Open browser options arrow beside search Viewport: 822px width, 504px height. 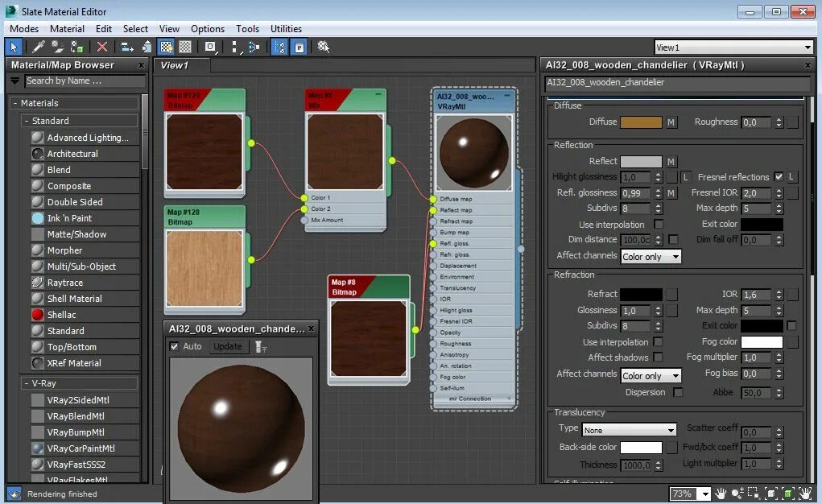point(14,81)
